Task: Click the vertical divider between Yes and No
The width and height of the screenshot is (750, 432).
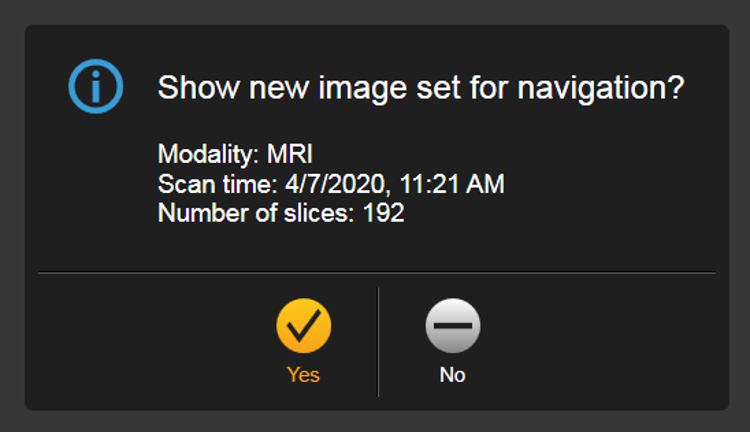Action: tap(378, 342)
